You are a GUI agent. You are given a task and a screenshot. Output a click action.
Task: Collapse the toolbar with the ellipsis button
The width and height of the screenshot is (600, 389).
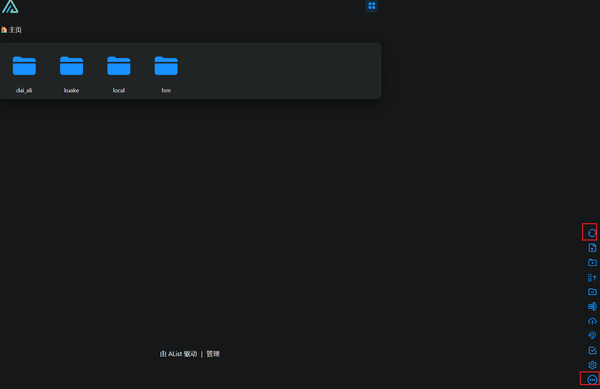tap(592, 379)
